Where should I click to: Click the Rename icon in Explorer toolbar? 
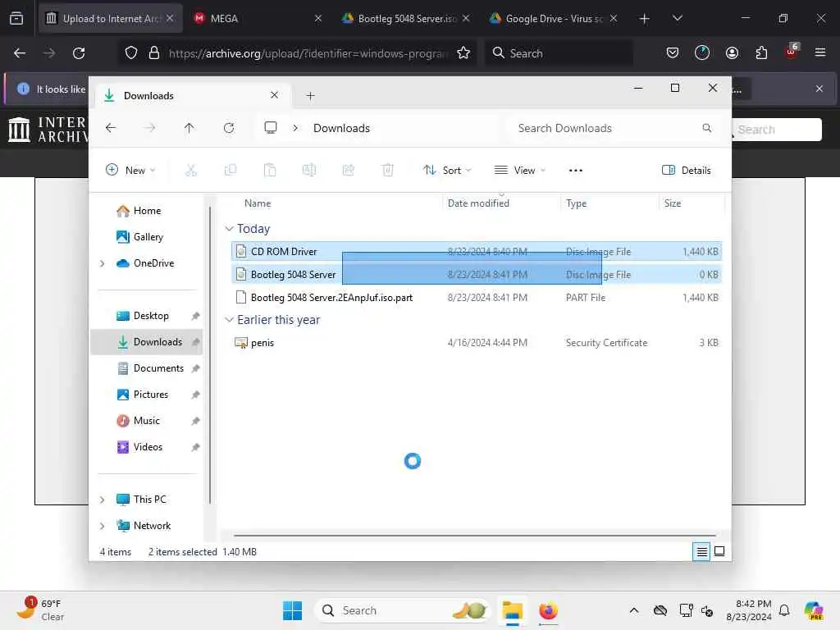[x=309, y=171]
